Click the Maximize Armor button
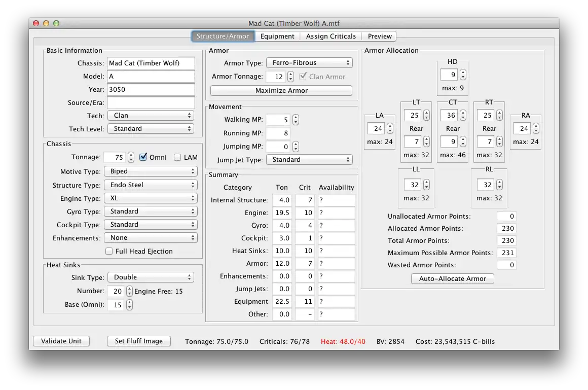Image resolution: width=588 pixels, height=390 pixels. (281, 90)
